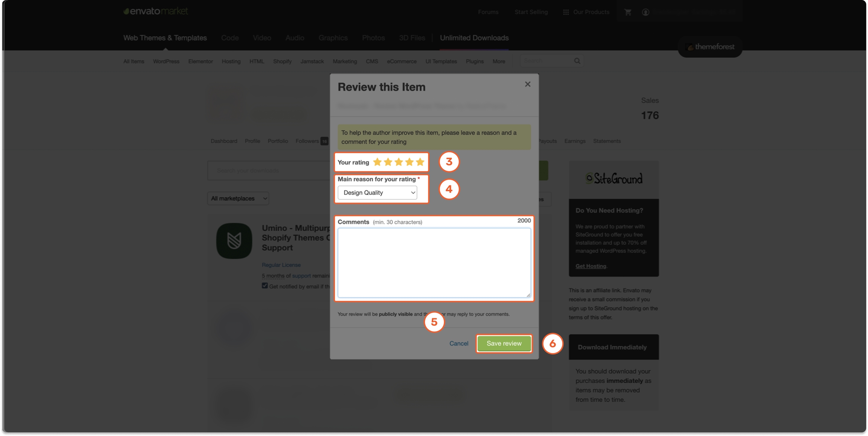The image size is (868, 436).
Task: Select the first rating star
Action: [377, 162]
